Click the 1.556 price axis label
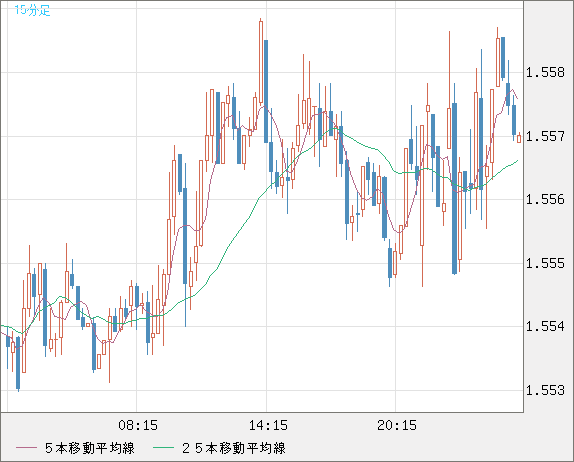Screen dimensions: 574x462 [545, 200]
